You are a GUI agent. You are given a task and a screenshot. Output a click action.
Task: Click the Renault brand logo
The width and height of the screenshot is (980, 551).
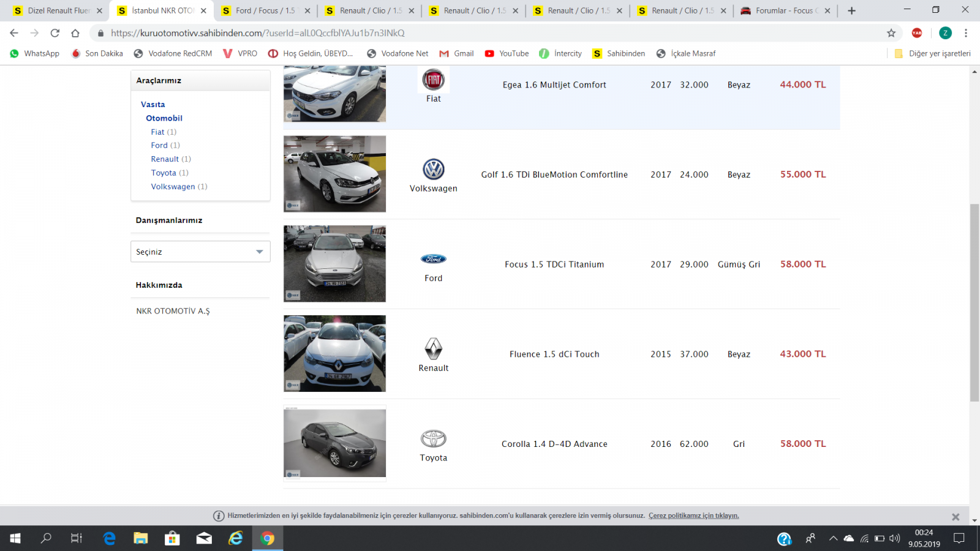point(434,349)
